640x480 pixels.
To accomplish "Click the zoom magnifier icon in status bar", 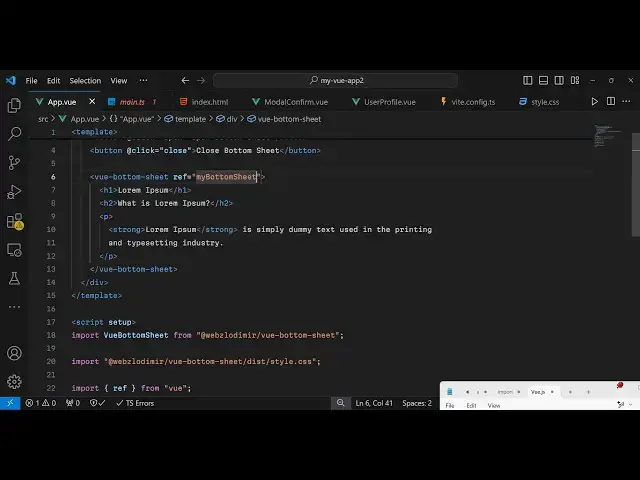I will (340, 403).
